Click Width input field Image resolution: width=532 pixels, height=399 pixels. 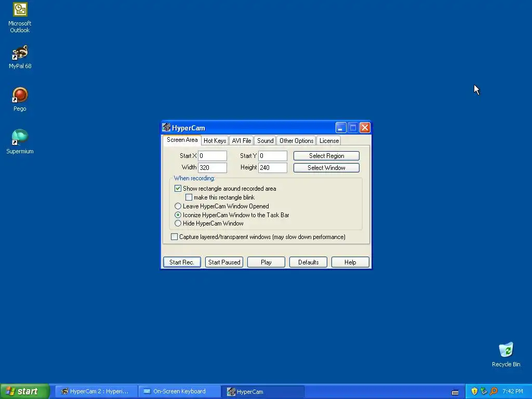(x=212, y=168)
